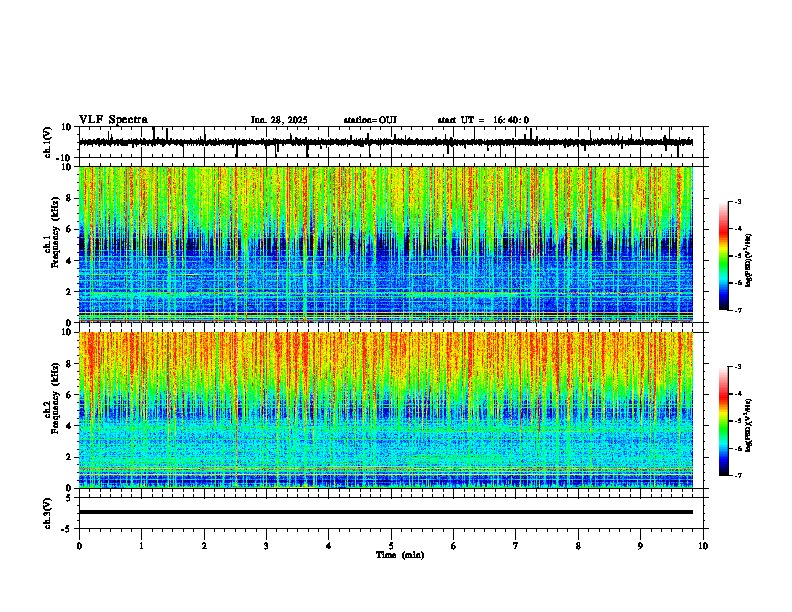Click the ch.1 spectrogram color scale bar
The height and width of the screenshot is (612, 792).
[723, 256]
